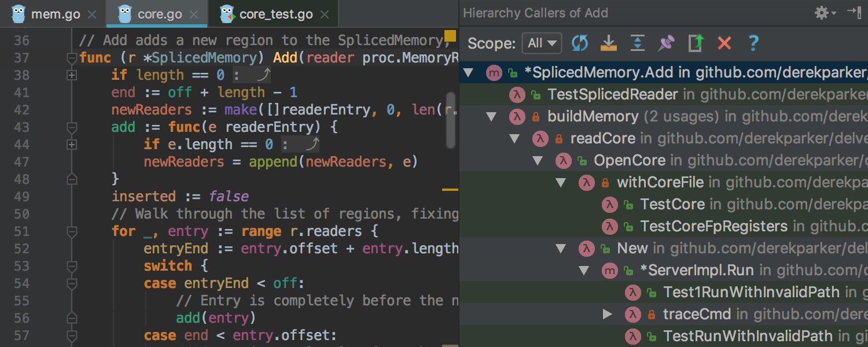Screen dimensions: 868x347
Task: Click 'Hierarchy Callers of Add' title
Action: [535, 13]
